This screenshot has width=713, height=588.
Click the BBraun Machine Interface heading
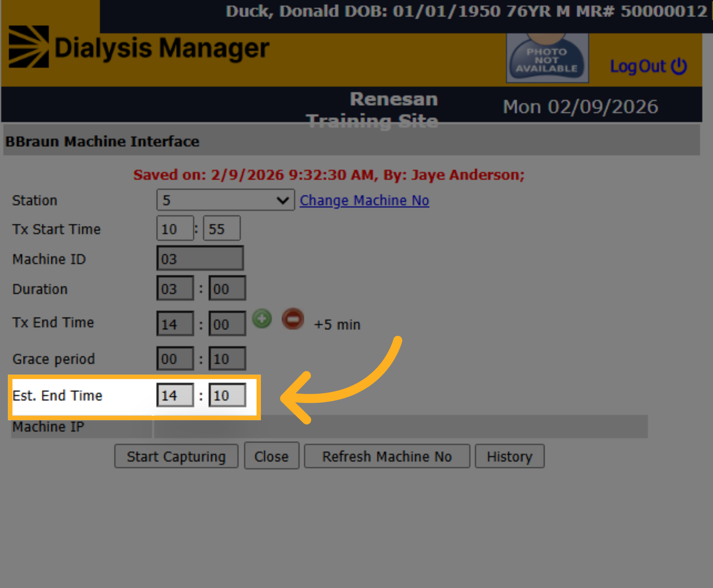point(102,142)
